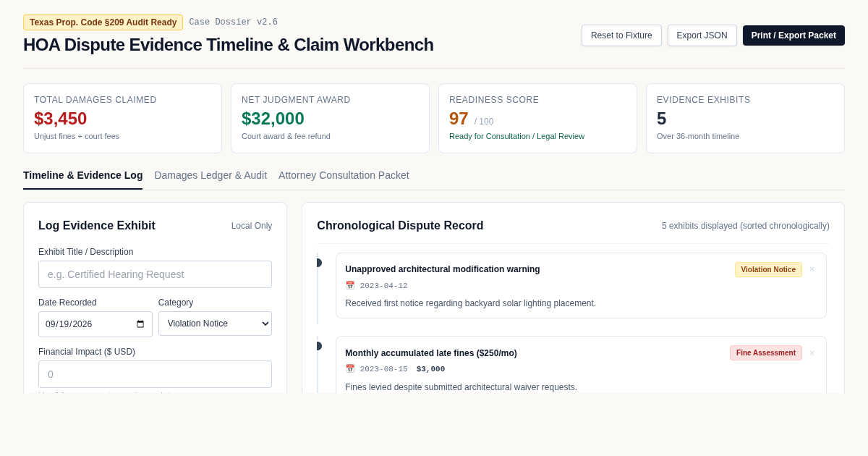
Task: Click 'Court award & fee refund' caption
Action: tap(286, 136)
